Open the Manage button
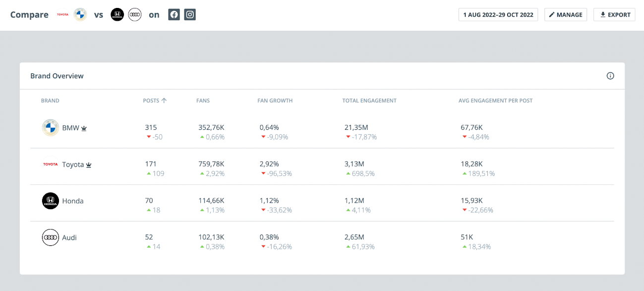This screenshot has width=644, height=291. pos(566,14)
